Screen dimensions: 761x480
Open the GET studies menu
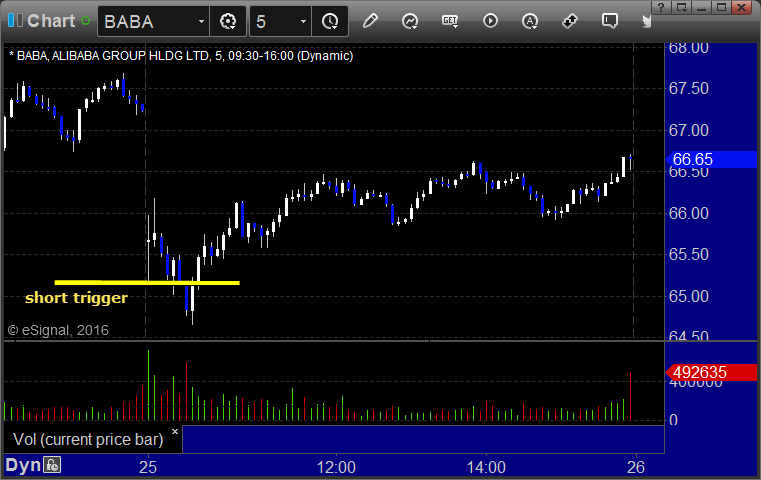450,21
